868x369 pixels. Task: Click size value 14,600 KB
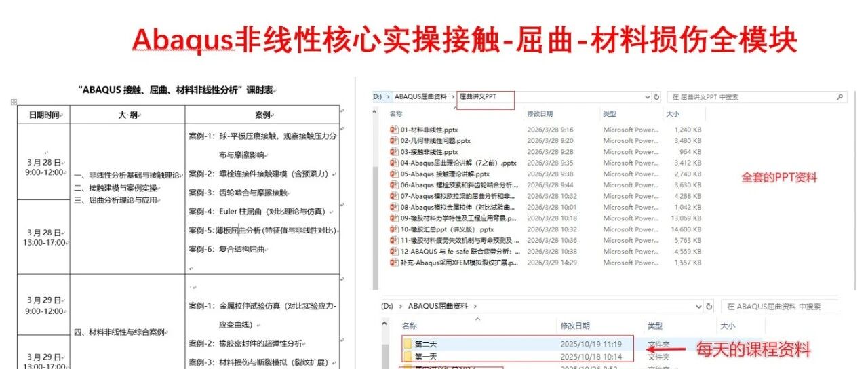click(x=686, y=229)
